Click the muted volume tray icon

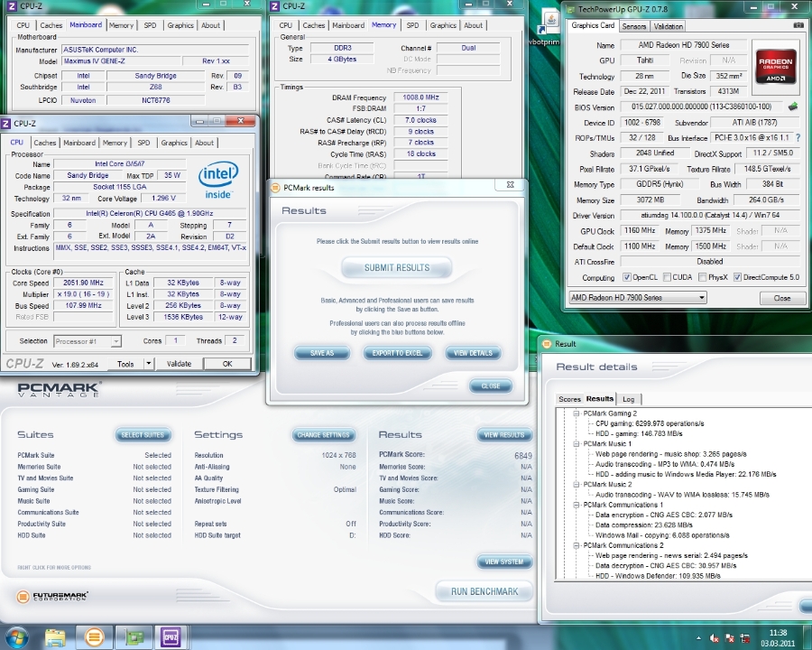coord(715,638)
